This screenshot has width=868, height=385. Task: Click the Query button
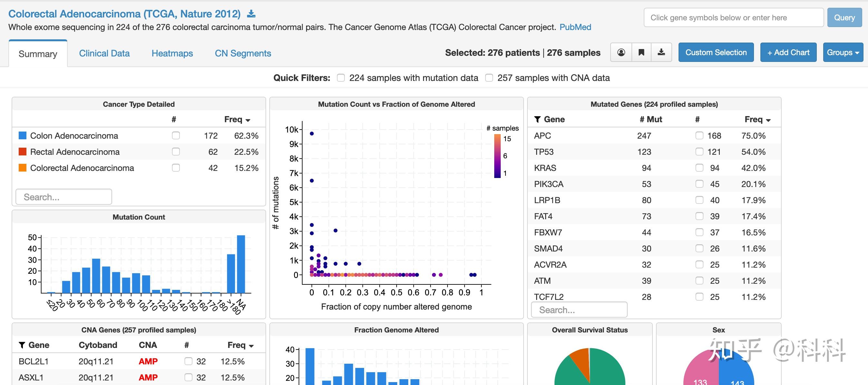click(844, 17)
